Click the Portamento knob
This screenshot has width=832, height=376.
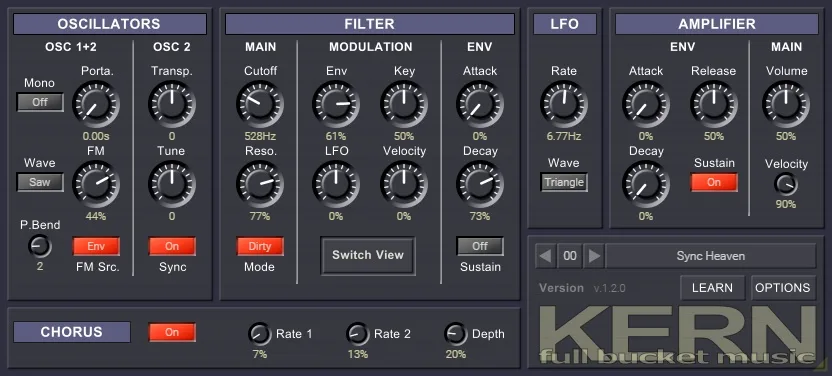click(96, 104)
